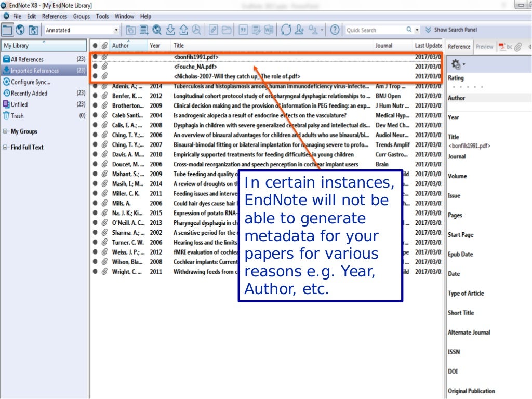
Task: Open the Online Search toolbar icon
Action: pyautogui.click(x=157, y=30)
